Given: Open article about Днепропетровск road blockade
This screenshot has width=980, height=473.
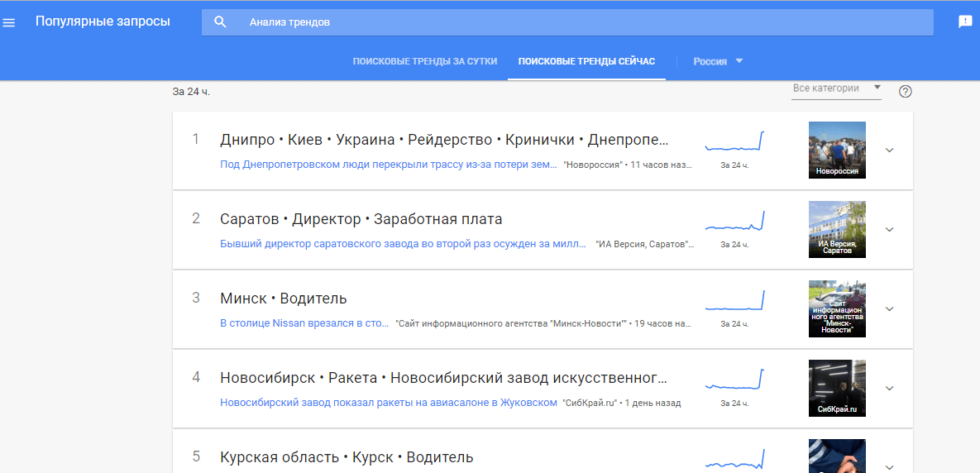Looking at the screenshot, I should click(x=389, y=165).
